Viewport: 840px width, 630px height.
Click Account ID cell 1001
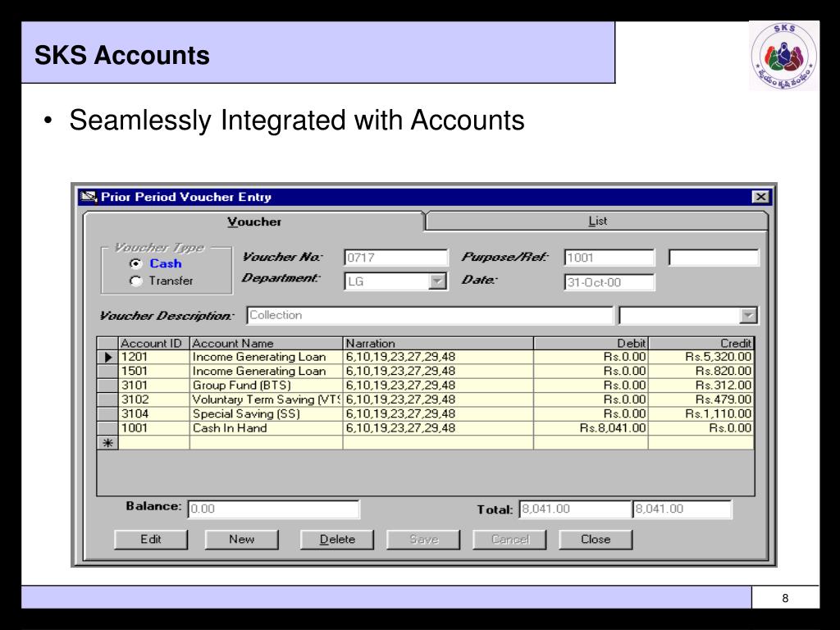153,428
